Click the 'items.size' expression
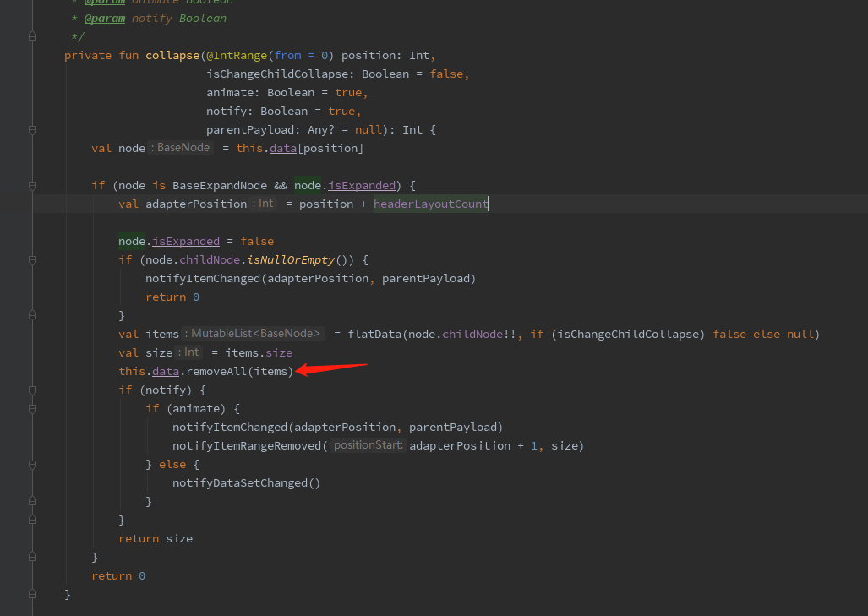The width and height of the screenshot is (868, 616). (259, 352)
